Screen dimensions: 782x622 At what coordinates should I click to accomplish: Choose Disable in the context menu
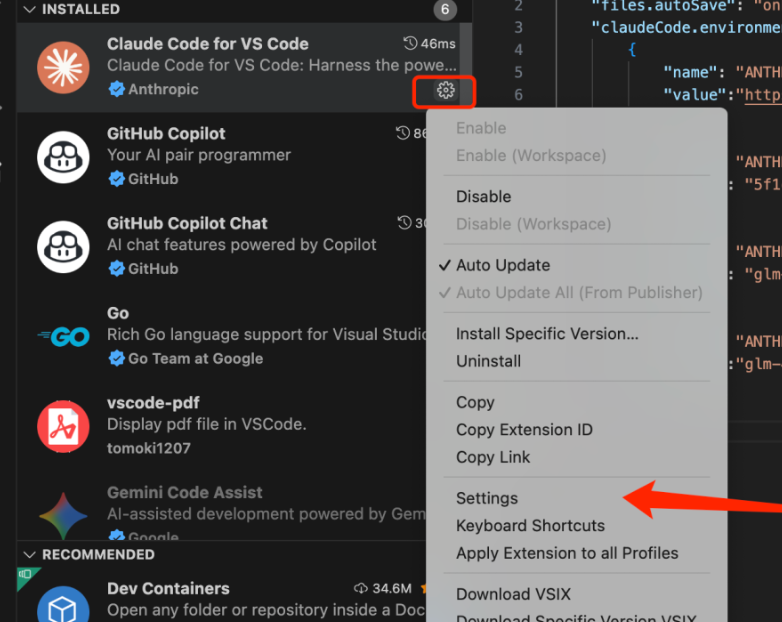483,197
